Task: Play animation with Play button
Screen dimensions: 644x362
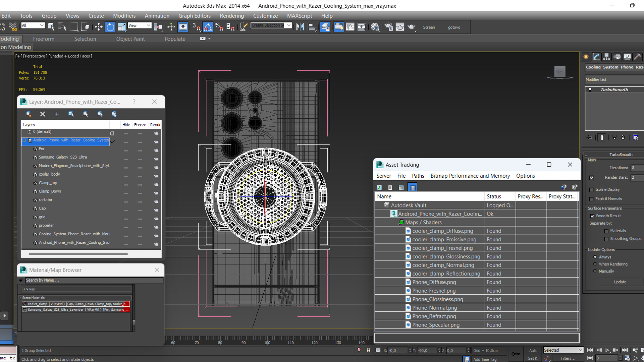Action: coord(607,350)
